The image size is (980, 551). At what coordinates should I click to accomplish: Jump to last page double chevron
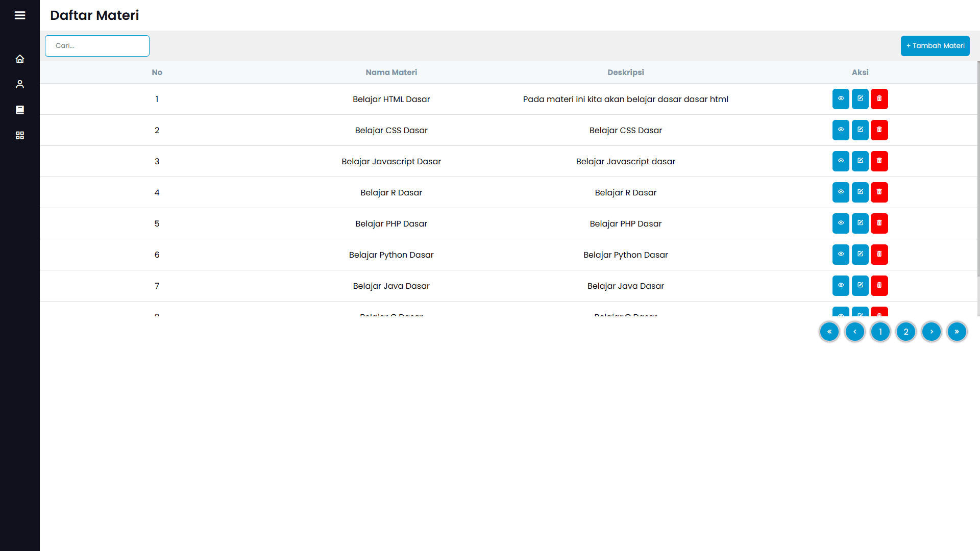click(x=957, y=332)
